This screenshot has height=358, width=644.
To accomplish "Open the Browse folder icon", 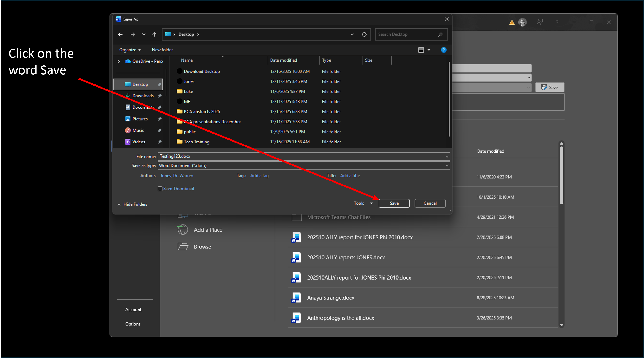I will point(183,247).
